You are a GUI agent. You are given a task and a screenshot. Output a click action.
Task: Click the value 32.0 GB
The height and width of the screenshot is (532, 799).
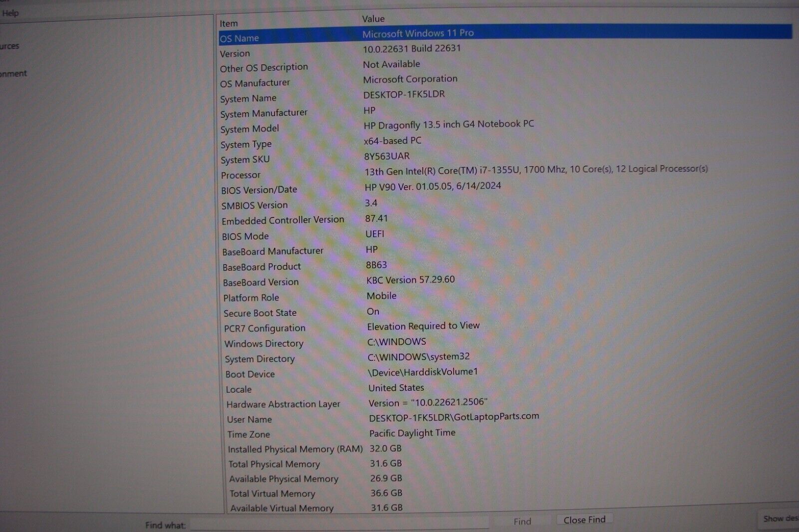[385, 448]
